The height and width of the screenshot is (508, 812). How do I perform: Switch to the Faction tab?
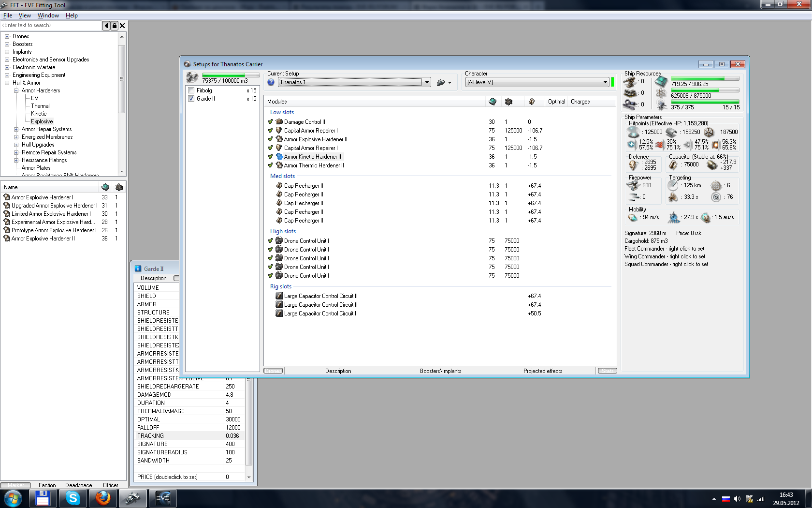[47, 485]
